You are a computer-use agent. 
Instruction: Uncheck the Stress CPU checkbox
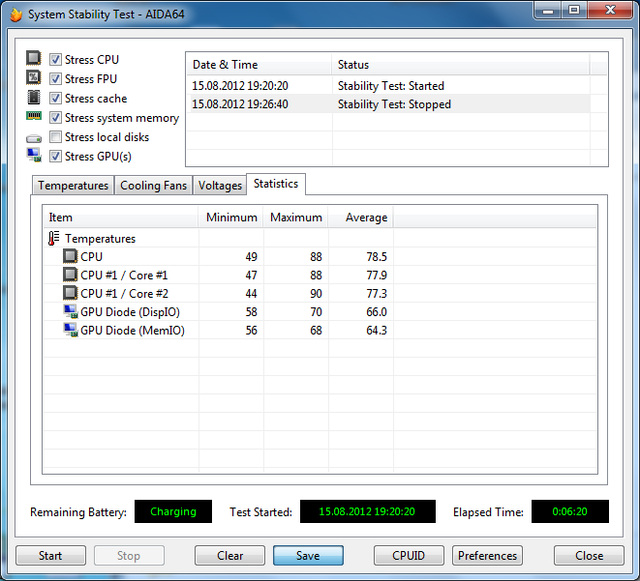56,60
